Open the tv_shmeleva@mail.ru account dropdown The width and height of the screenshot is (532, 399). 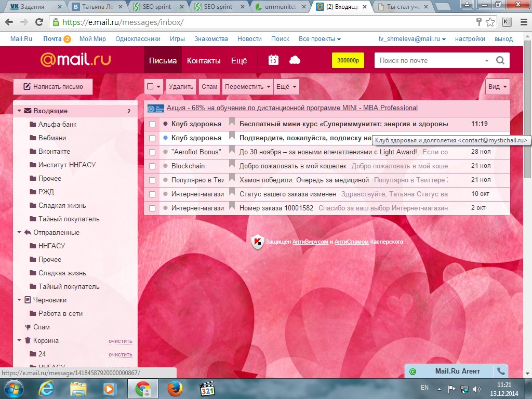pos(412,39)
